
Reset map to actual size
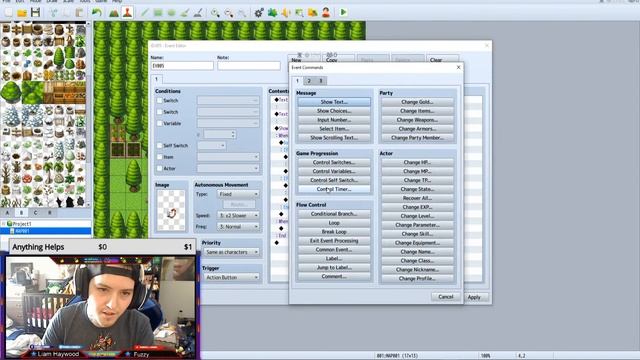[242, 13]
